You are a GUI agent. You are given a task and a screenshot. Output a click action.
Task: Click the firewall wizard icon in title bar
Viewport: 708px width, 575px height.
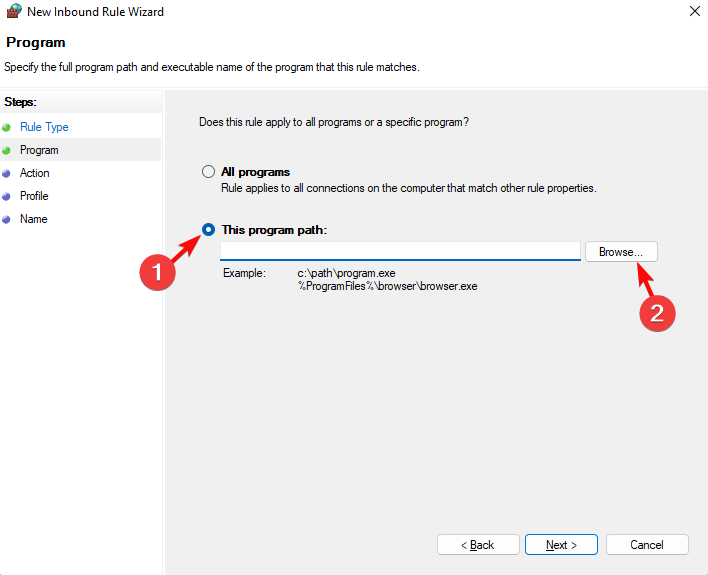[x=14, y=12]
